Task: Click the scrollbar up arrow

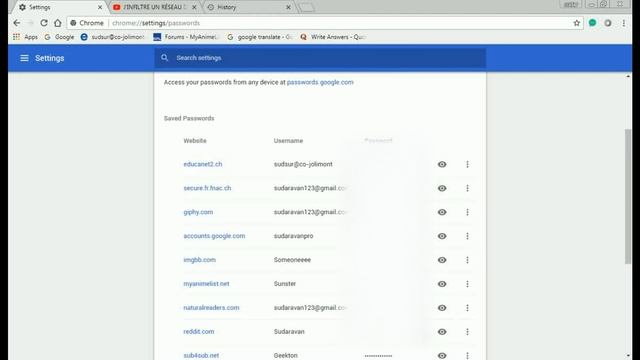Action: [x=628, y=76]
